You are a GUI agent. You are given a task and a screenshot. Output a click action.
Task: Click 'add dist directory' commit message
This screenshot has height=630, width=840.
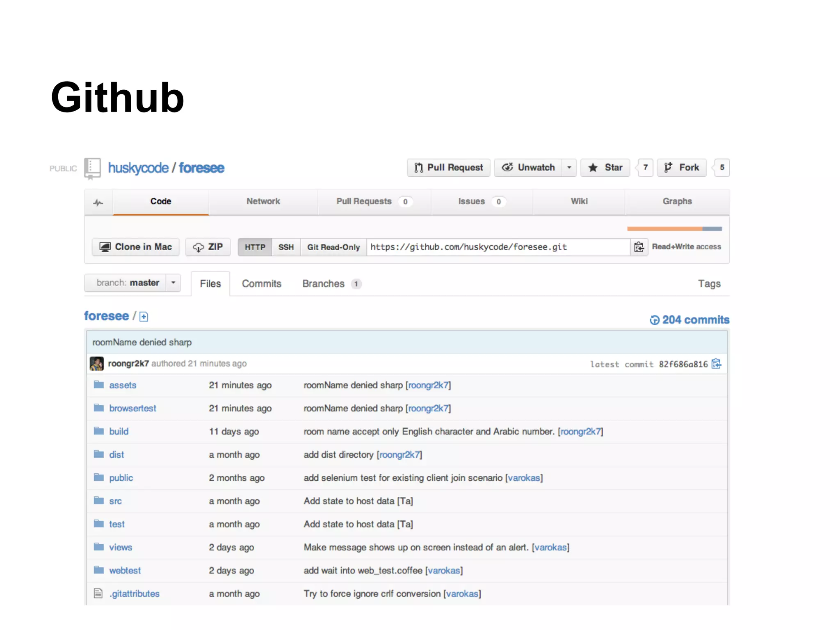[x=338, y=455]
